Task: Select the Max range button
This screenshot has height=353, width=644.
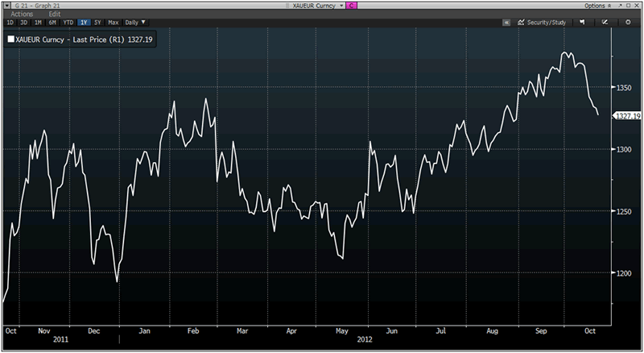Action: [114, 23]
